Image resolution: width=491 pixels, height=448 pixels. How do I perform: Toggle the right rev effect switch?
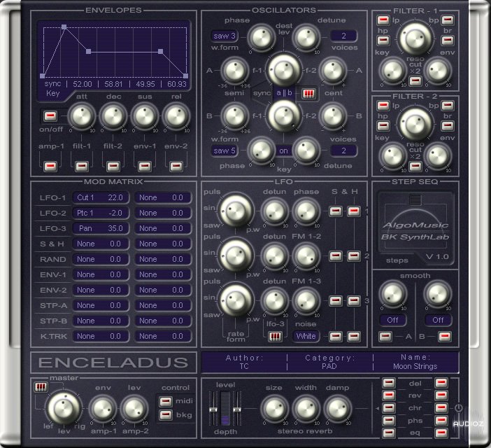(x=441, y=395)
